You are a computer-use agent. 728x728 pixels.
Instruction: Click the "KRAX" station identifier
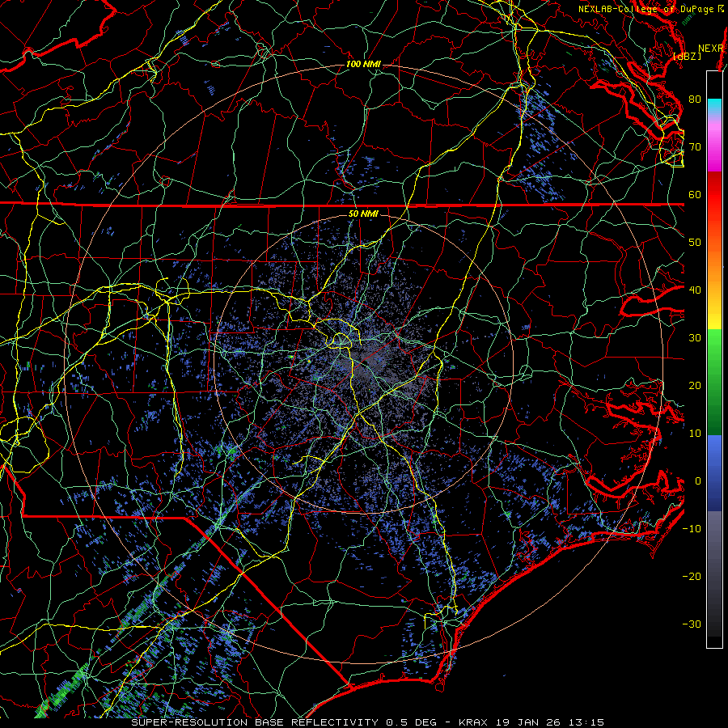coord(473,722)
